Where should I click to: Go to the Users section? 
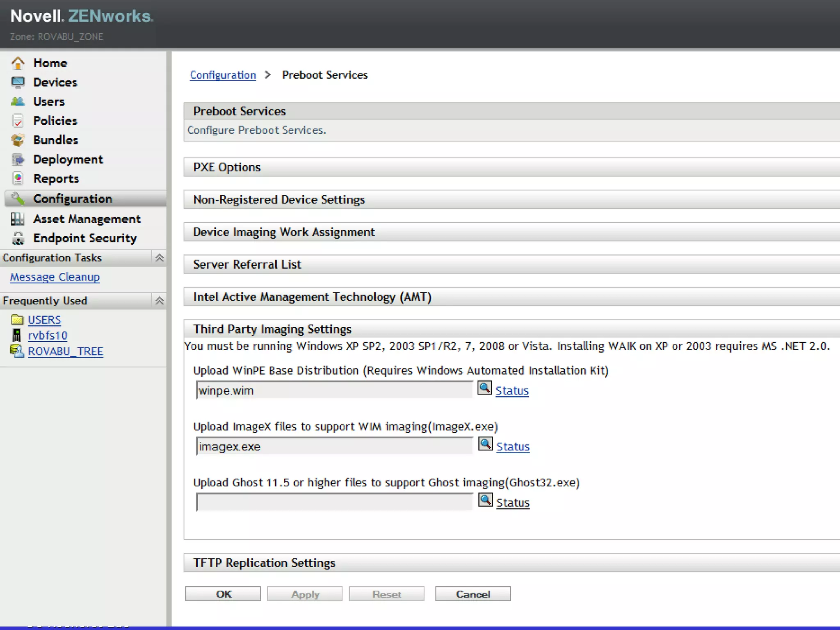click(x=49, y=101)
